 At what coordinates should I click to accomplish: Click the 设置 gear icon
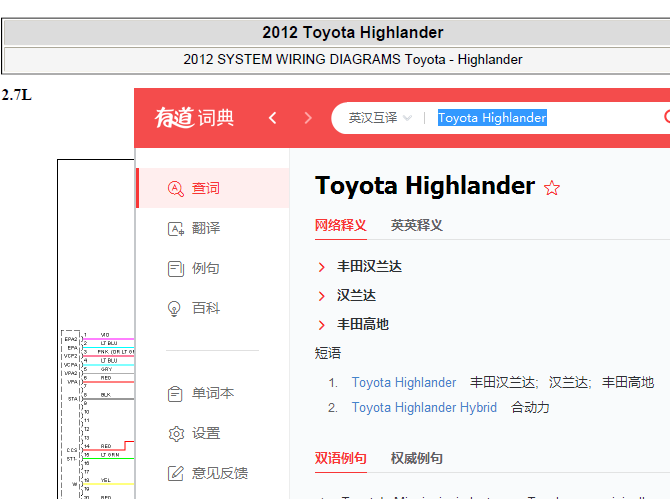(176, 434)
